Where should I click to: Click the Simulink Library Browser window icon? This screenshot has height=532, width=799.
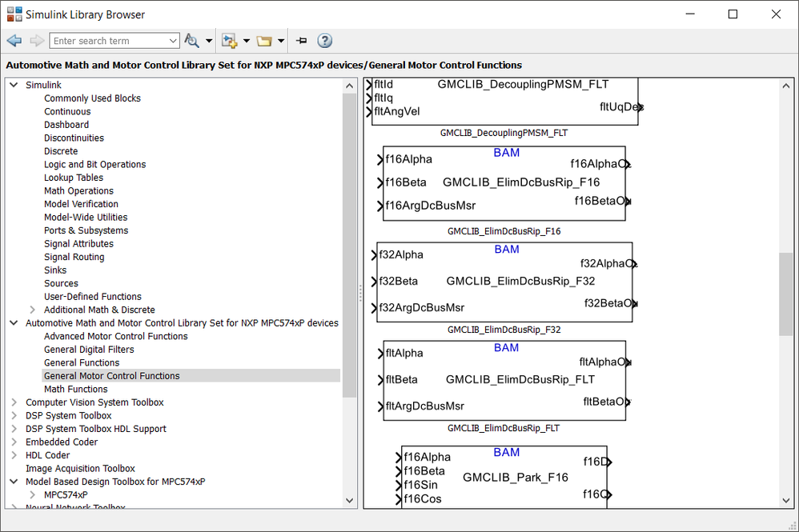click(14, 14)
